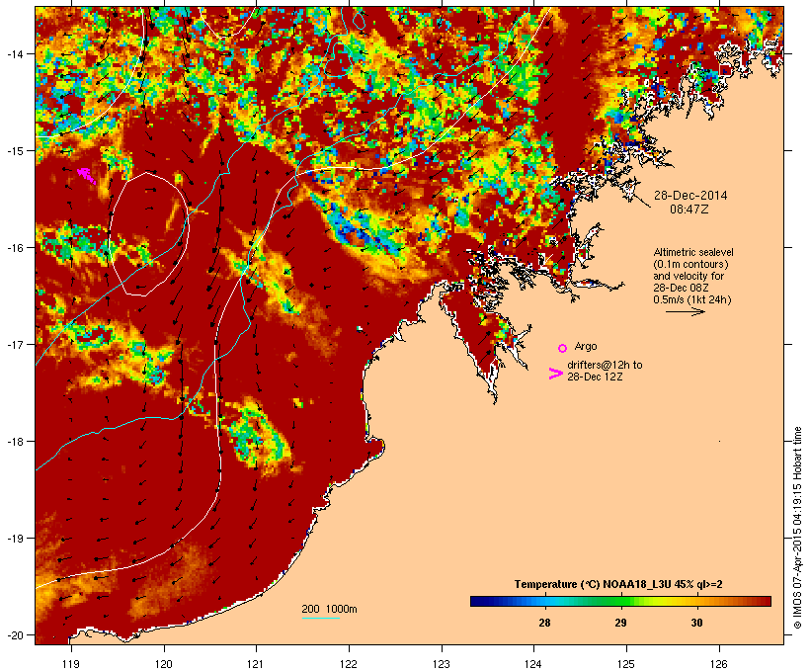Click the latitude label -18
Image resolution: width=810 pixels, height=672 pixels.
14,441
